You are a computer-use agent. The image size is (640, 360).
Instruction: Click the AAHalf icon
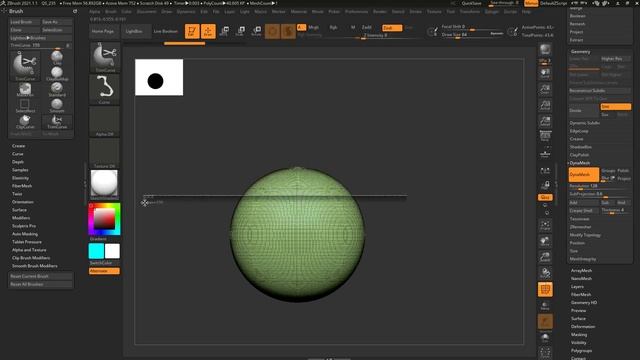pos(545,121)
